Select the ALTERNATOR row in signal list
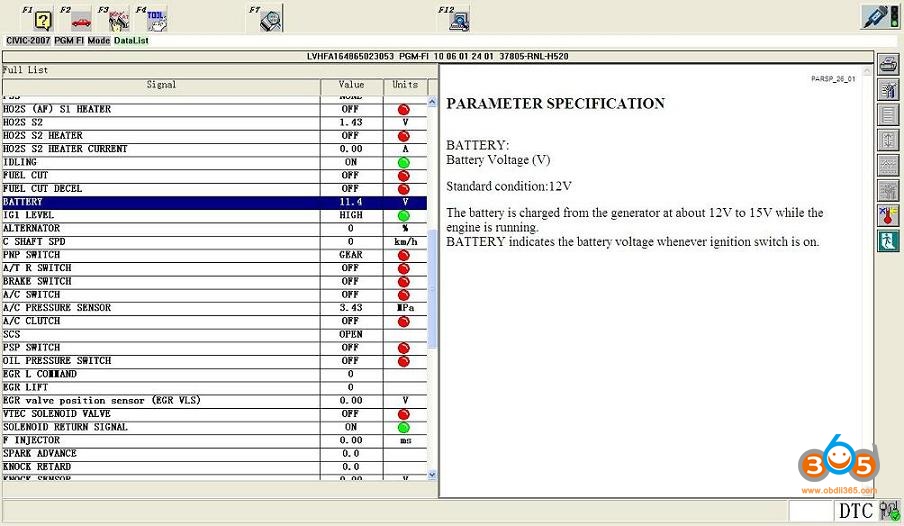 160,228
